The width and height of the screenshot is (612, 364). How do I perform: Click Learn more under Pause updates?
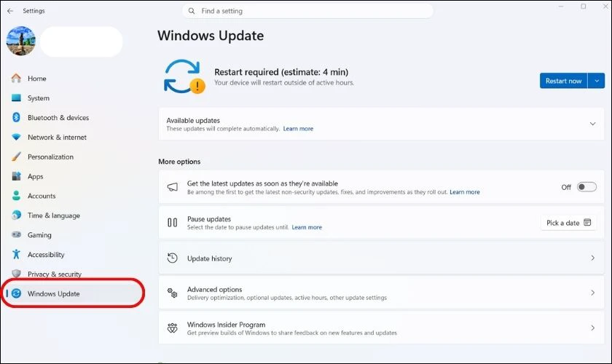pyautogui.click(x=307, y=227)
